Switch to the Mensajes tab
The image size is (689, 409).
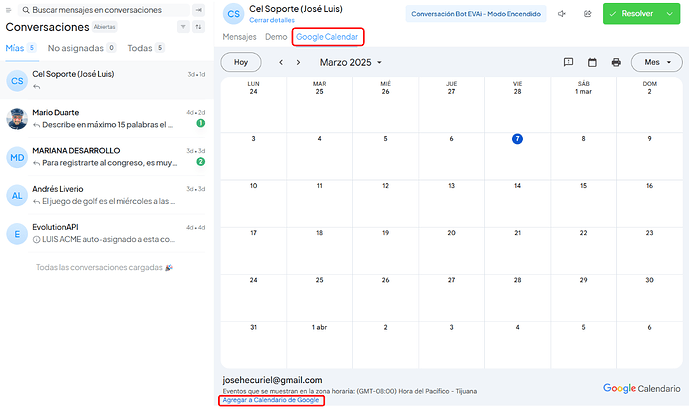[239, 37]
